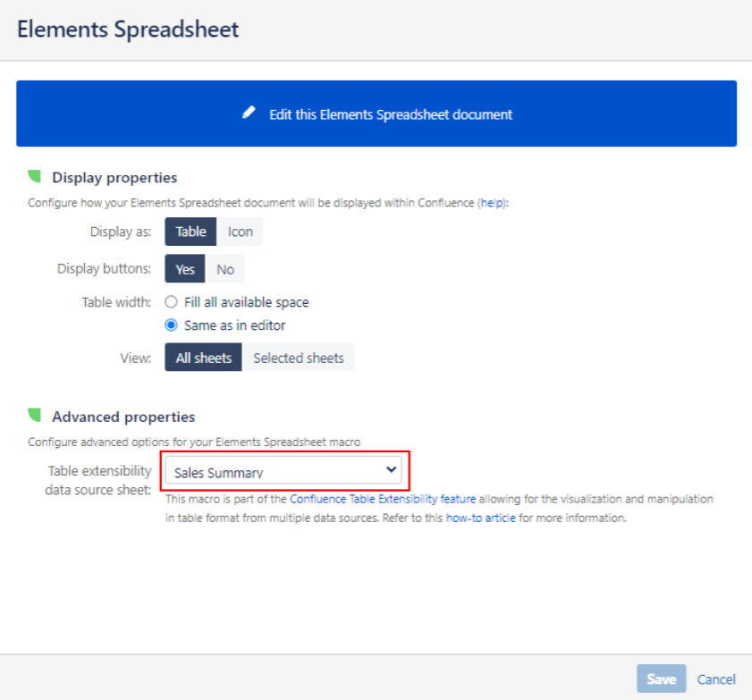The height and width of the screenshot is (700, 752).
Task: Click the Table extensibility data source sheet label
Action: pos(99,480)
